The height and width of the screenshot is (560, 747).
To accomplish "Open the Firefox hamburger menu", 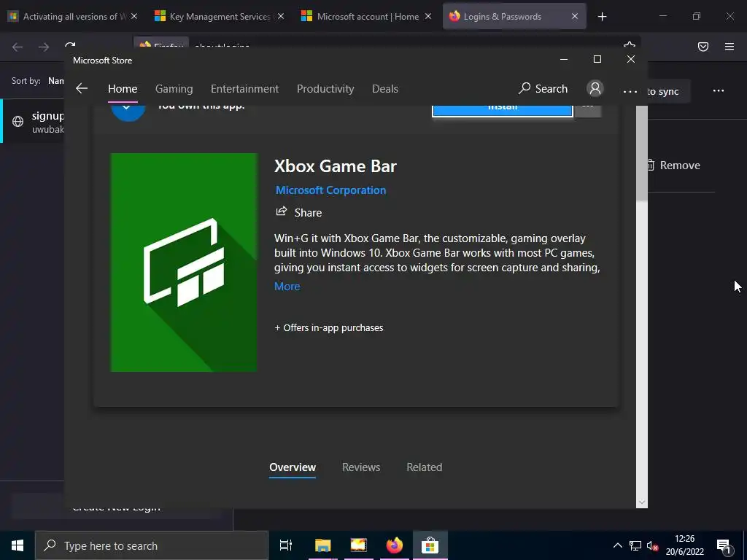I will (729, 47).
